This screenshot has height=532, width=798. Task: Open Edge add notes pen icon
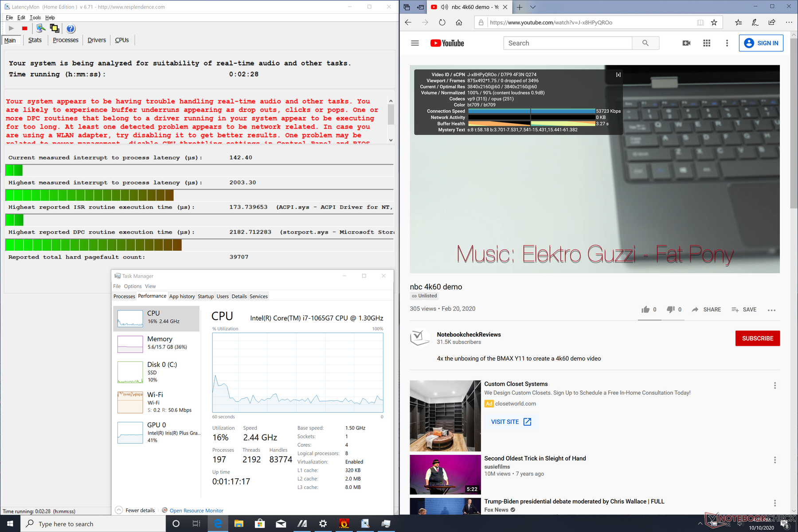coord(755,23)
